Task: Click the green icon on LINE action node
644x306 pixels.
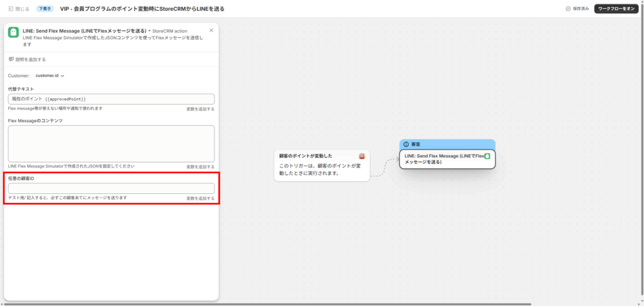Action: pos(487,156)
